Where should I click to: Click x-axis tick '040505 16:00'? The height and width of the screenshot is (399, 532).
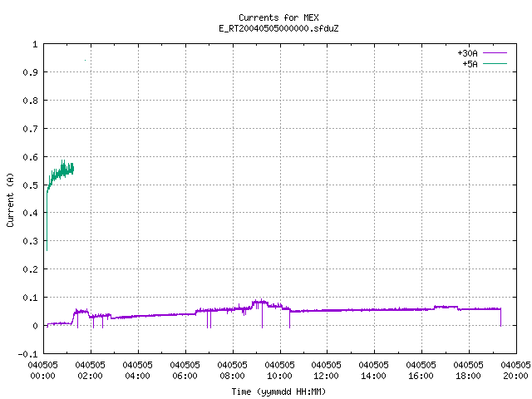(421, 370)
